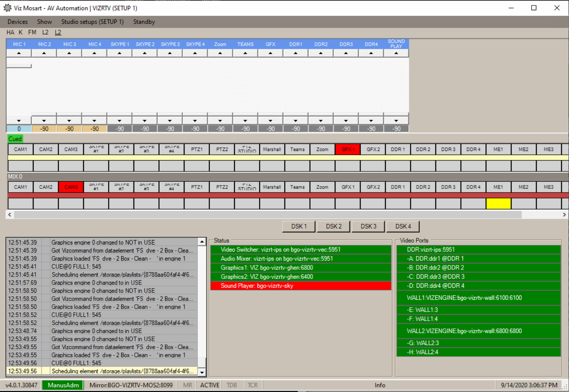Switch to the FM tab
The width and height of the screenshot is (569, 392).
32,32
